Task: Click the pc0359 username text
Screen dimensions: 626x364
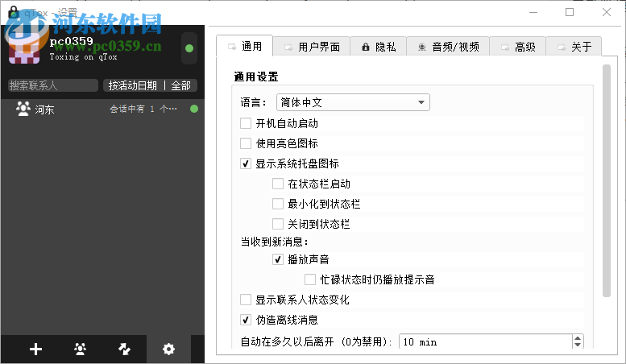Action: [x=71, y=42]
